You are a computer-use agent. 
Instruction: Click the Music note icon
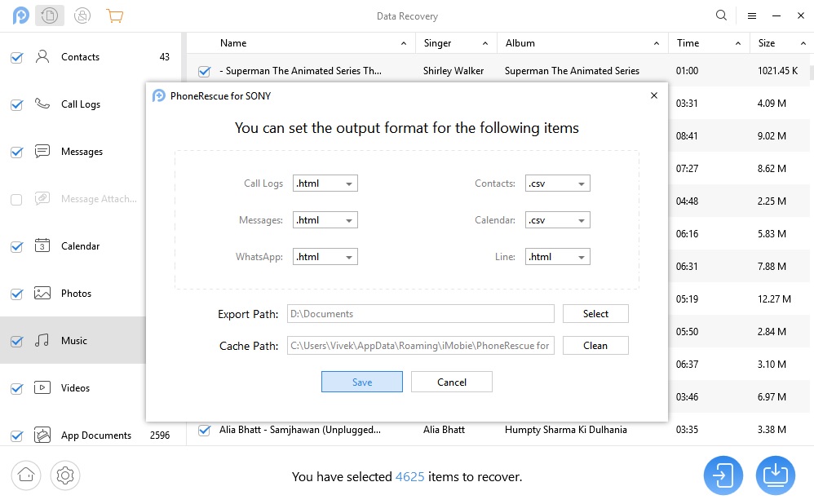click(x=42, y=340)
